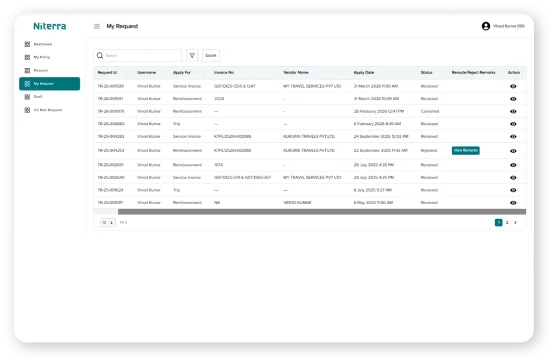Open eye icon for the Cancelled request
The width and height of the screenshot is (554, 362).
coord(513,111)
